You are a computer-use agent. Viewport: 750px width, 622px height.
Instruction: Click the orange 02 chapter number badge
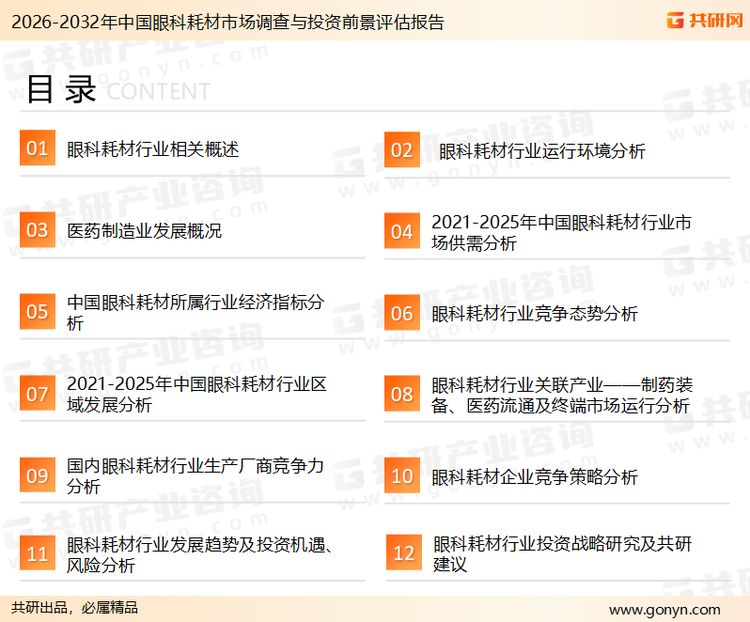pyautogui.click(x=401, y=150)
